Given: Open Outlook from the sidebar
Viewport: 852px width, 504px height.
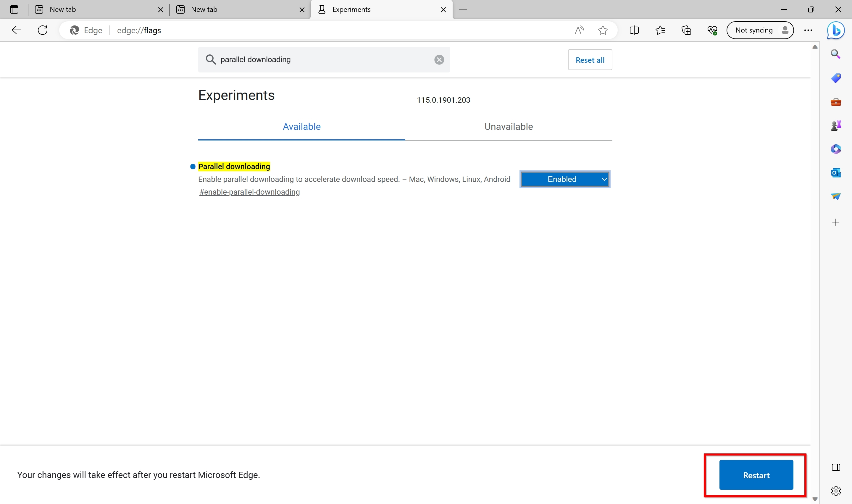Looking at the screenshot, I should pyautogui.click(x=836, y=172).
